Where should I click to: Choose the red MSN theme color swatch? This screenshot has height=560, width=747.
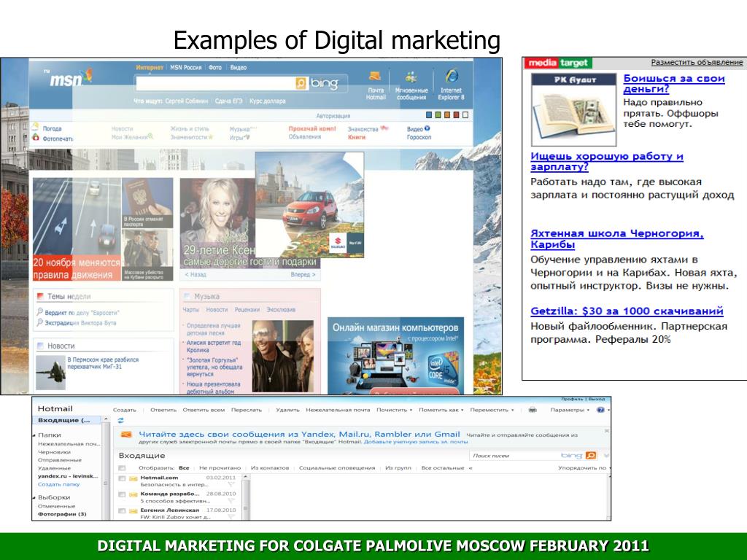457,114
